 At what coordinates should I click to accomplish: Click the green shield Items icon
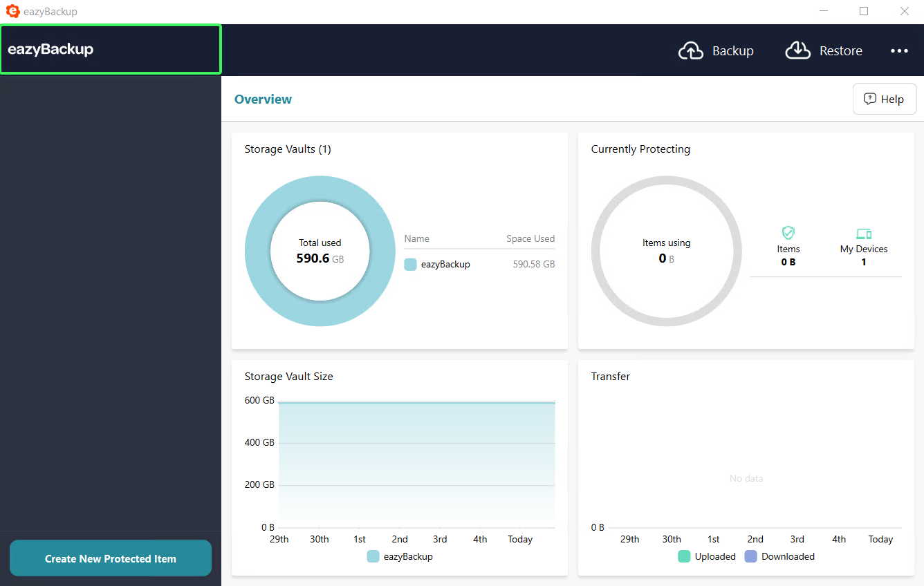tap(788, 233)
